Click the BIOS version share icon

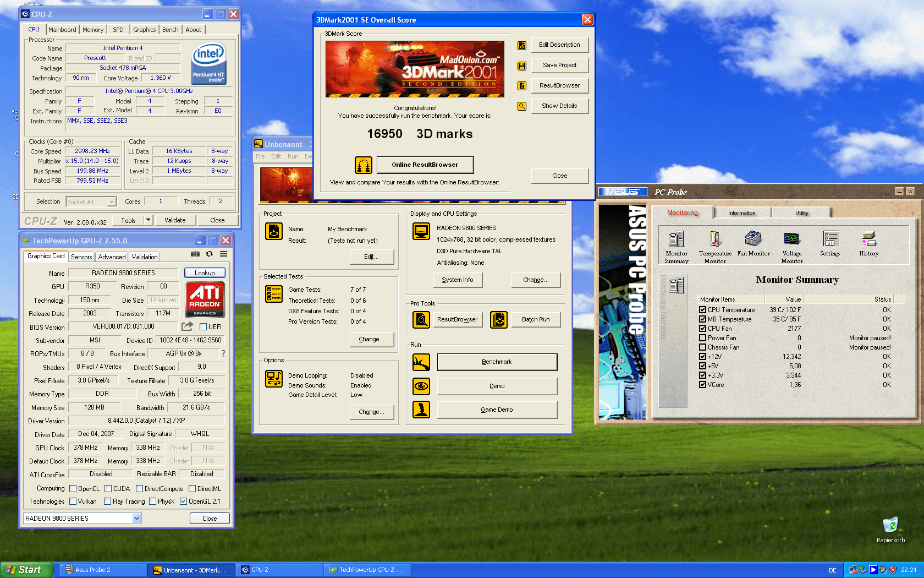187,326
